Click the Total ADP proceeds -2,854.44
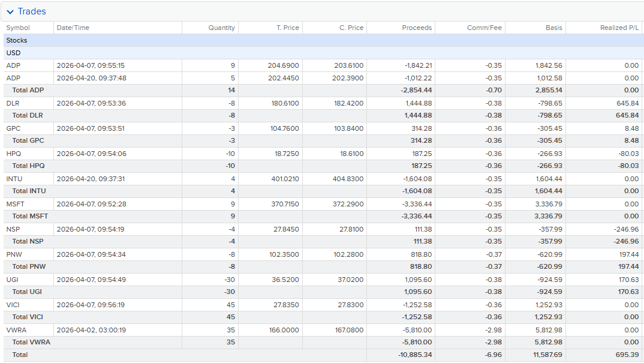Viewport: 644px width, 363px height. pos(416,91)
